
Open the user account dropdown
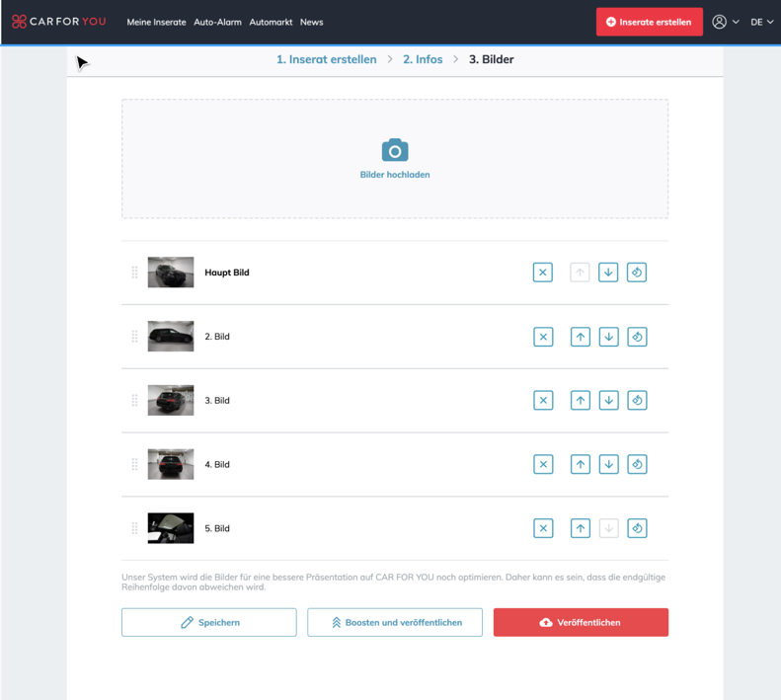pyautogui.click(x=725, y=22)
